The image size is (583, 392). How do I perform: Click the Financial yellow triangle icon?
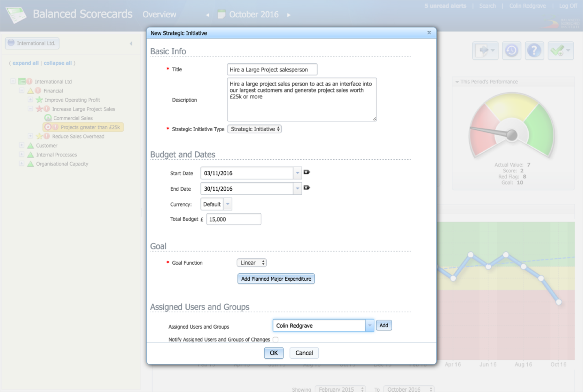click(30, 91)
